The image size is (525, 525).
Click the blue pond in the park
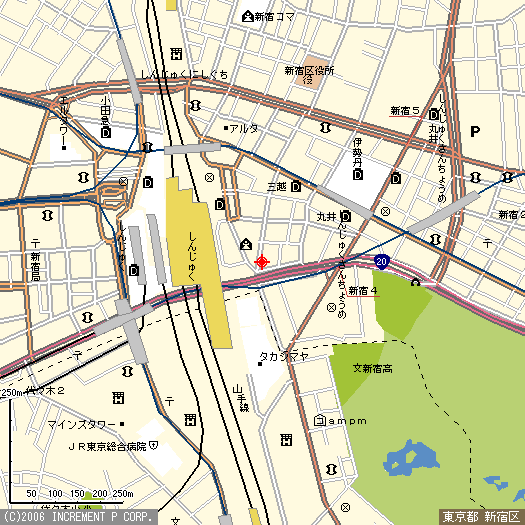(x=411, y=458)
